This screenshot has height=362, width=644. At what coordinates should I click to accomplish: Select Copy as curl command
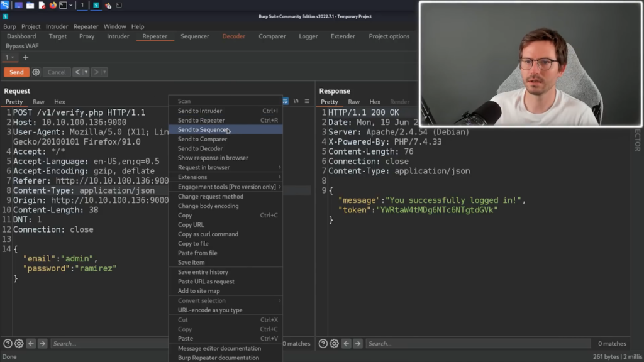pyautogui.click(x=208, y=234)
